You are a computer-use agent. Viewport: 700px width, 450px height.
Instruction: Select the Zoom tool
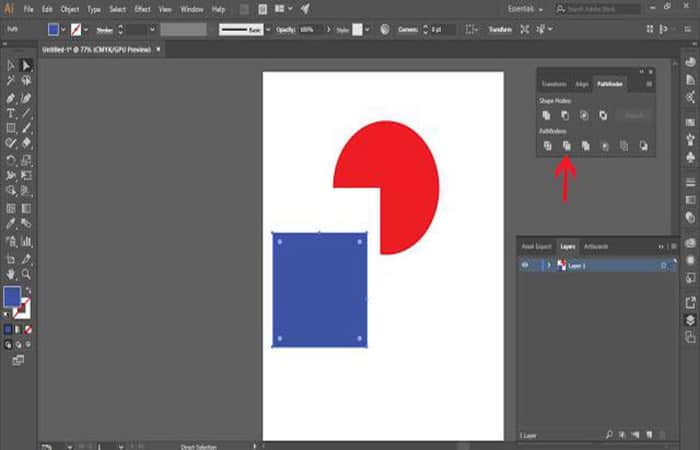(26, 274)
